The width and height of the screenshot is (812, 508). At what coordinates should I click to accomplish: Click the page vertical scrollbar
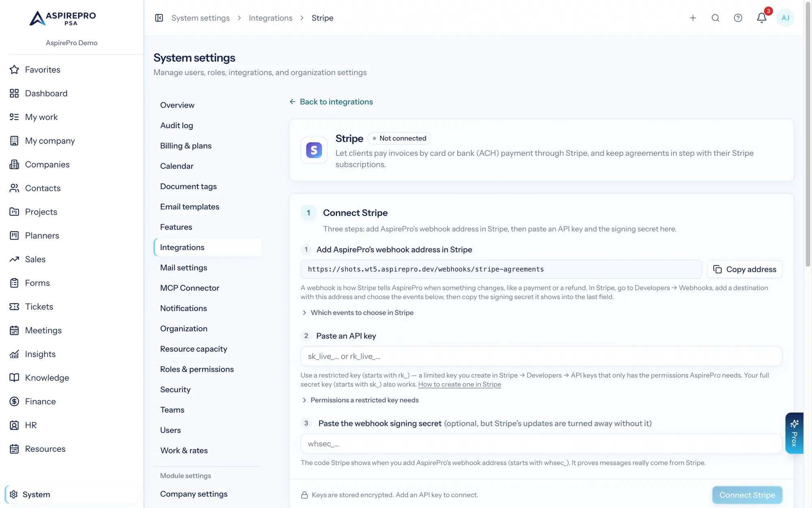click(x=808, y=134)
